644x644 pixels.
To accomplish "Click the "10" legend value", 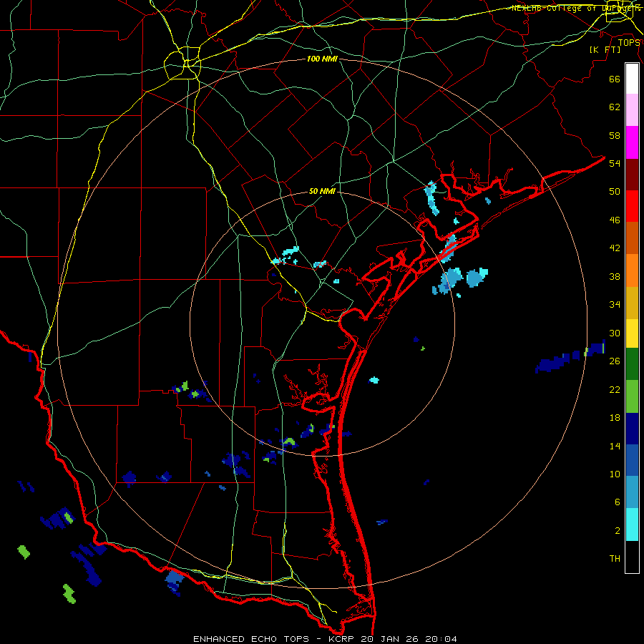I will pyautogui.click(x=615, y=474).
